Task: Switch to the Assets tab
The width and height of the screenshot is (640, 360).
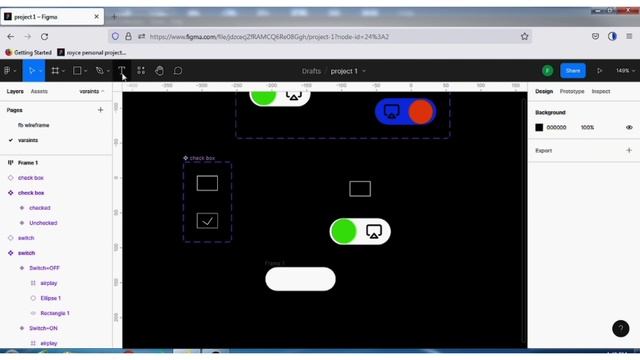Action: coord(39,91)
